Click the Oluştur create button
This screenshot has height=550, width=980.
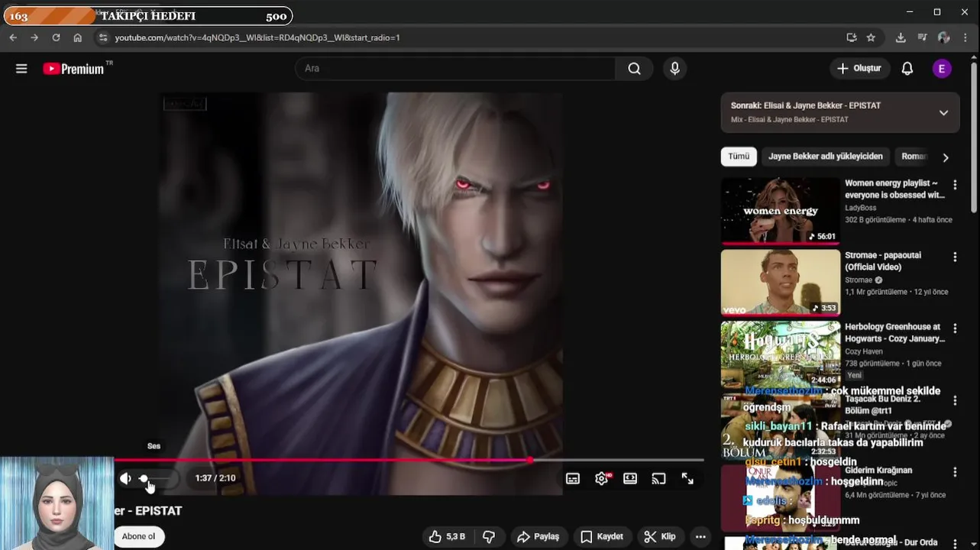tap(859, 69)
